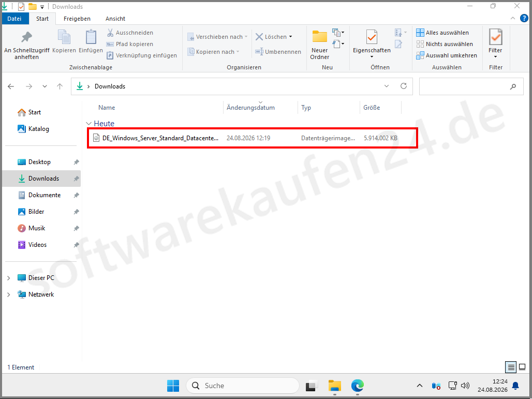
Task: Click Nichts auswählen
Action: 445,44
